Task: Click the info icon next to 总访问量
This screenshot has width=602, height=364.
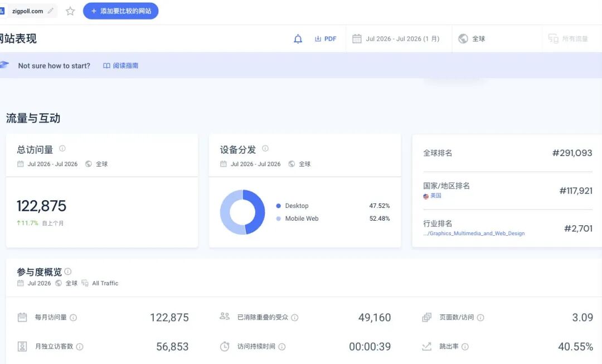Action: click(62, 148)
